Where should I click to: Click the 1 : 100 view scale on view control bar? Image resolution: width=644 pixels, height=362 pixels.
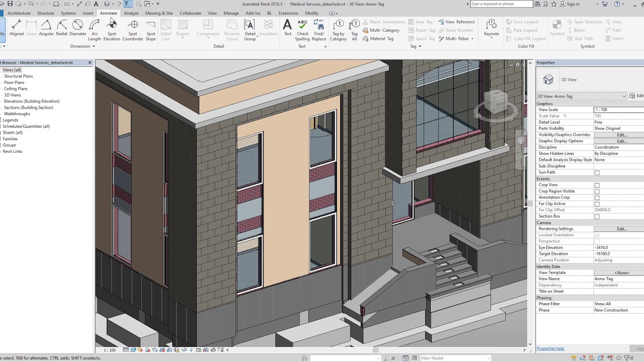pyautogui.click(x=109, y=350)
